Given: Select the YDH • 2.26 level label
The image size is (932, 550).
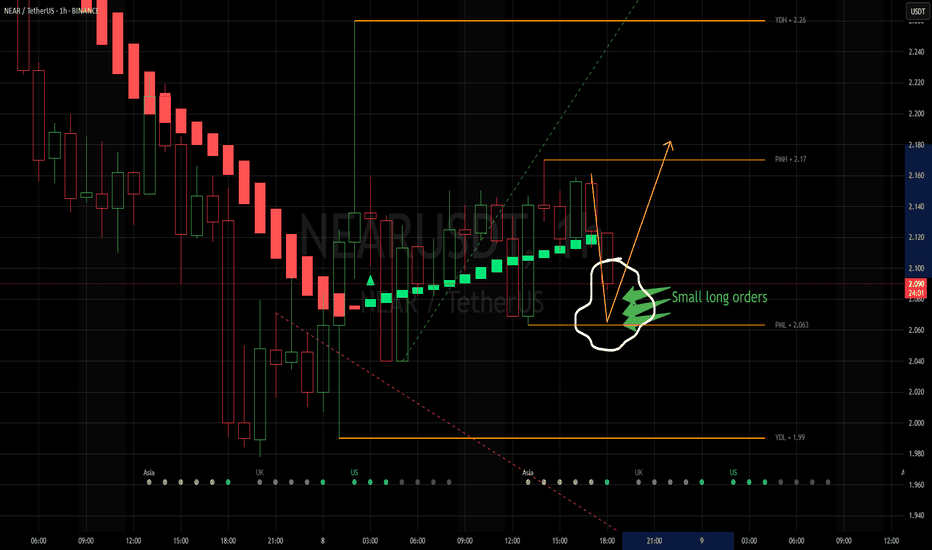Looking at the screenshot, I should (790, 20).
